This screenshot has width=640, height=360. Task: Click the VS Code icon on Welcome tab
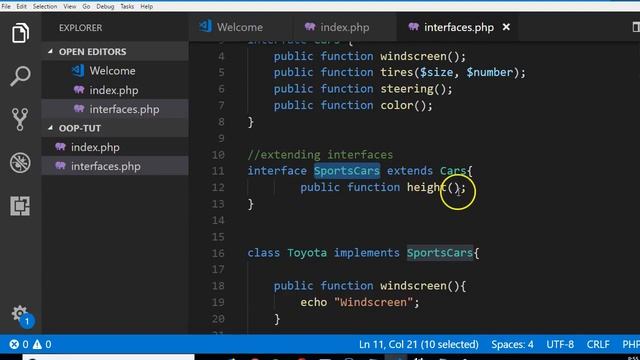point(205,27)
